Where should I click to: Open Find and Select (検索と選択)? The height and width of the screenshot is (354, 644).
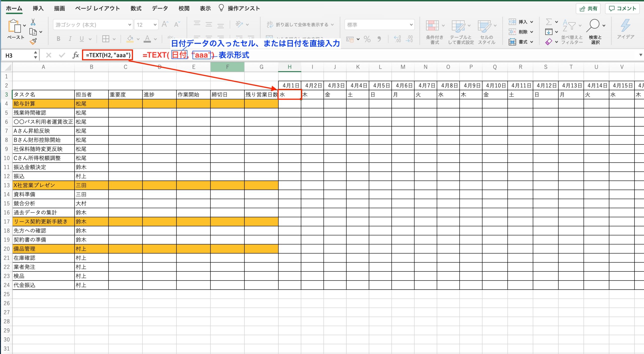click(x=595, y=32)
